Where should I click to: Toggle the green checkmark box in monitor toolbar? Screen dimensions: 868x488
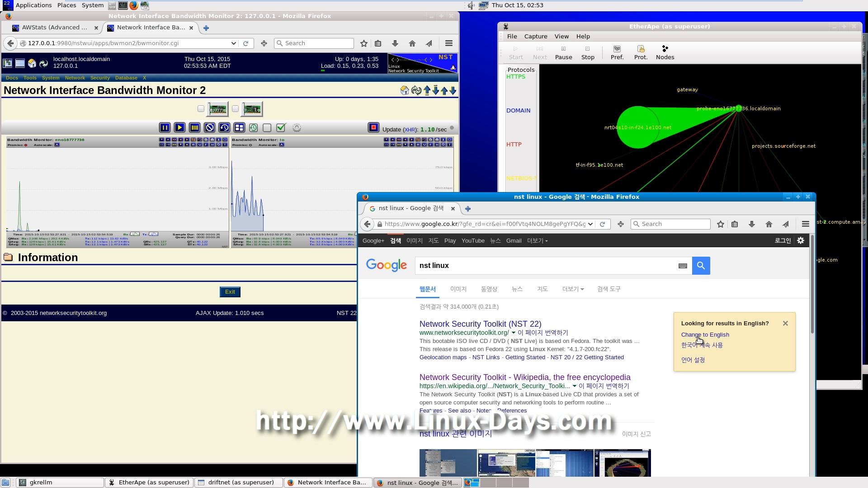point(281,128)
